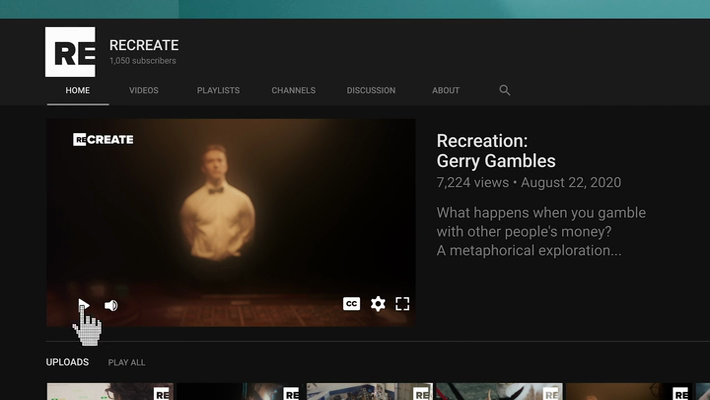The width and height of the screenshot is (710, 400).
Task: Mute the video with the speaker icon
Action: coord(111,305)
